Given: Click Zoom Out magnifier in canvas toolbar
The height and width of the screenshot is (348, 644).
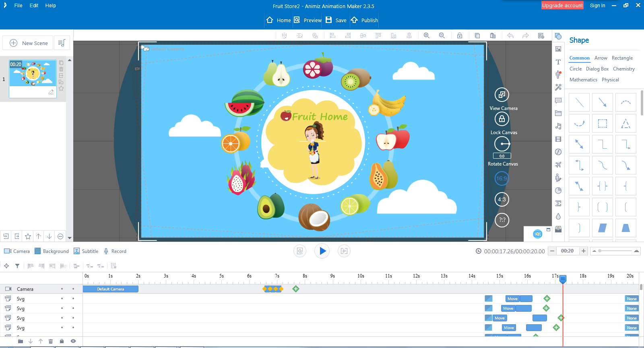Looking at the screenshot, I should point(442,35).
